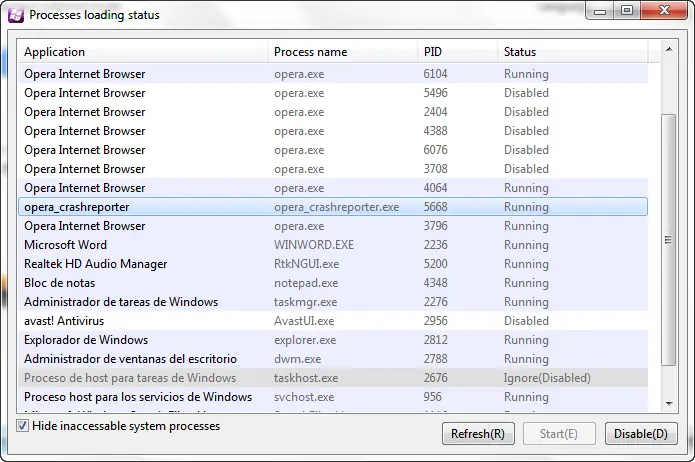The width and height of the screenshot is (695, 462).
Task: Click scrollbar down arrow
Action: 669,403
